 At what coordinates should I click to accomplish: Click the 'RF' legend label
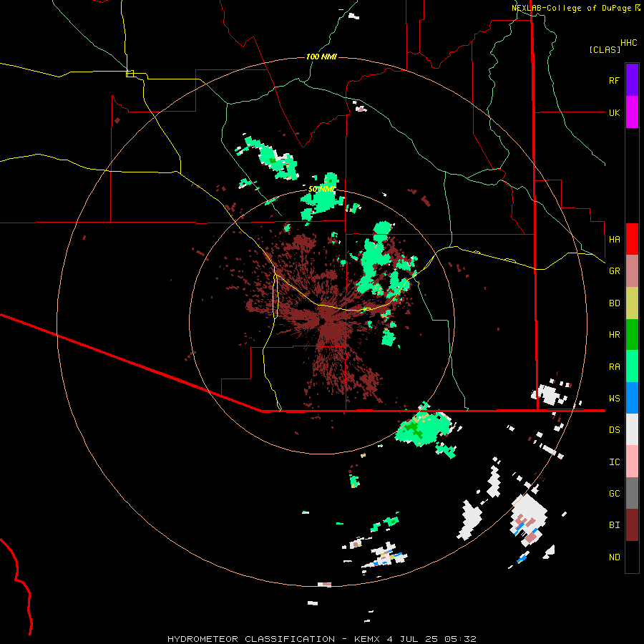point(614,80)
